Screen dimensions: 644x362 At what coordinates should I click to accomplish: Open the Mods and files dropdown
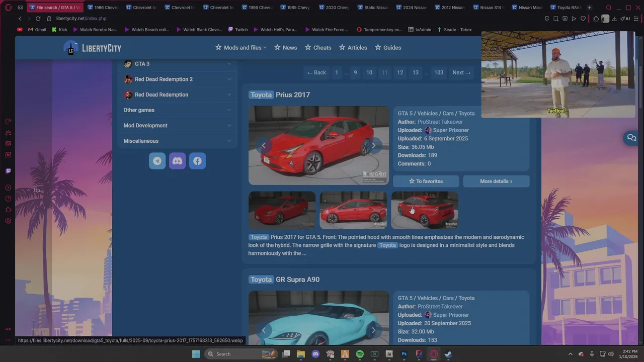coord(241,48)
